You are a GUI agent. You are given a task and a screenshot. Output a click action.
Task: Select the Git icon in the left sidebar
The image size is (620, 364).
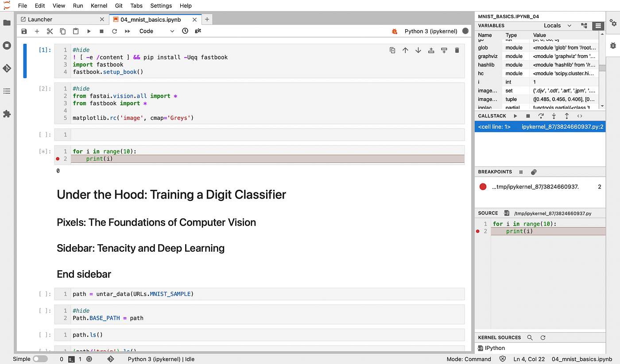point(7,68)
